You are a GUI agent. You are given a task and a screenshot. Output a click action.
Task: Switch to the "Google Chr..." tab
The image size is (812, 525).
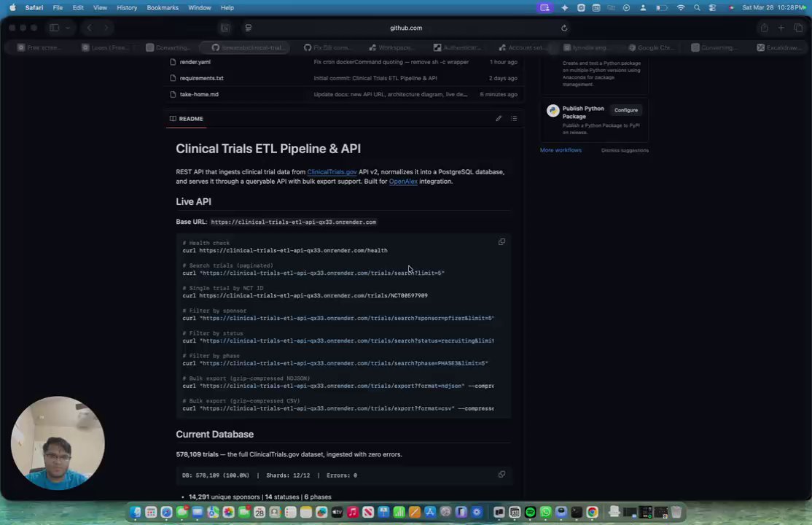point(651,47)
